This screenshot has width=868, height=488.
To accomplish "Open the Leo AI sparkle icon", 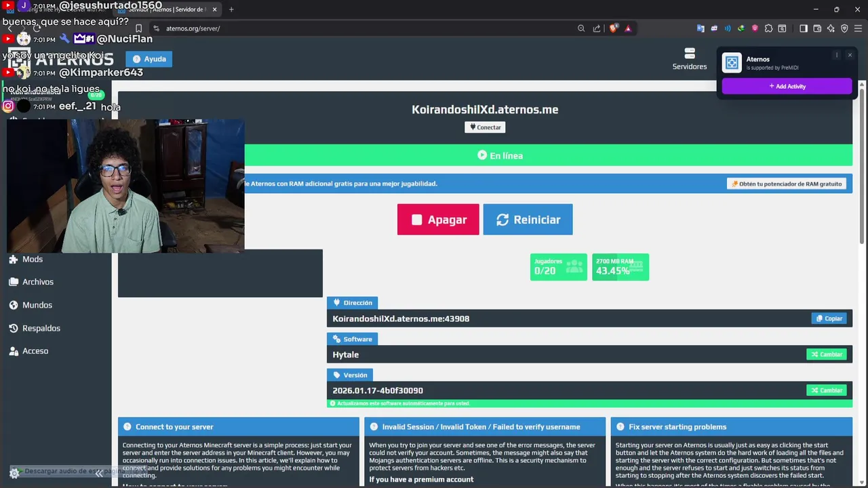I will pyautogui.click(x=831, y=28).
